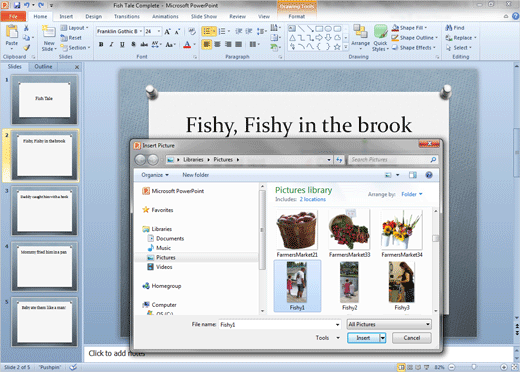This screenshot has height=372, width=520.
Task: Toggle Strikethrough formatting
Action: click(144, 44)
